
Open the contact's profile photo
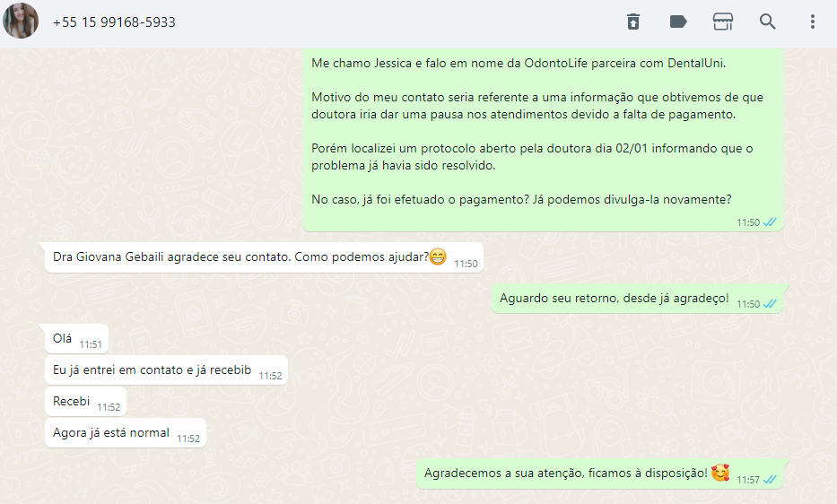[21, 21]
